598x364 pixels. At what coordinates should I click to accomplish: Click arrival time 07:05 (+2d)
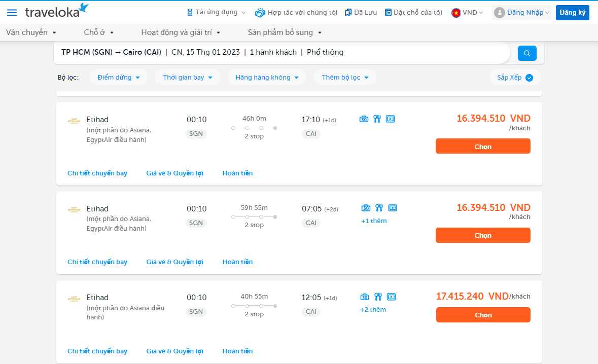pos(320,209)
